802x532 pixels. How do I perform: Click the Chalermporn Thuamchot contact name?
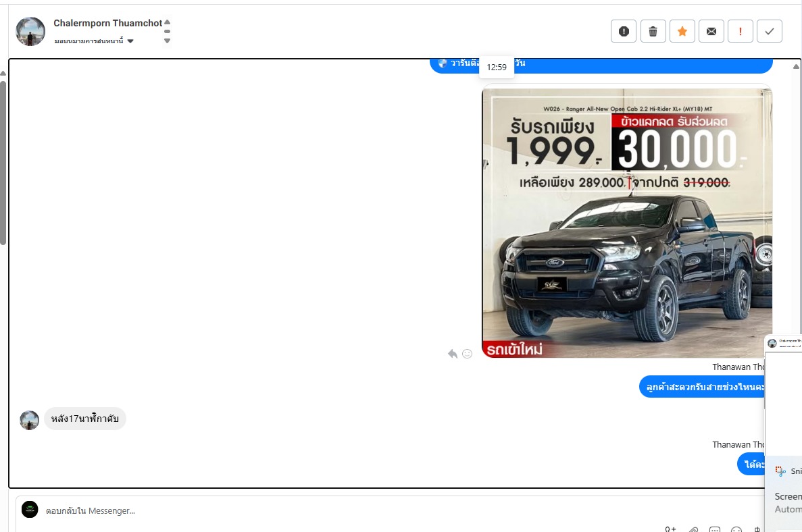(108, 23)
